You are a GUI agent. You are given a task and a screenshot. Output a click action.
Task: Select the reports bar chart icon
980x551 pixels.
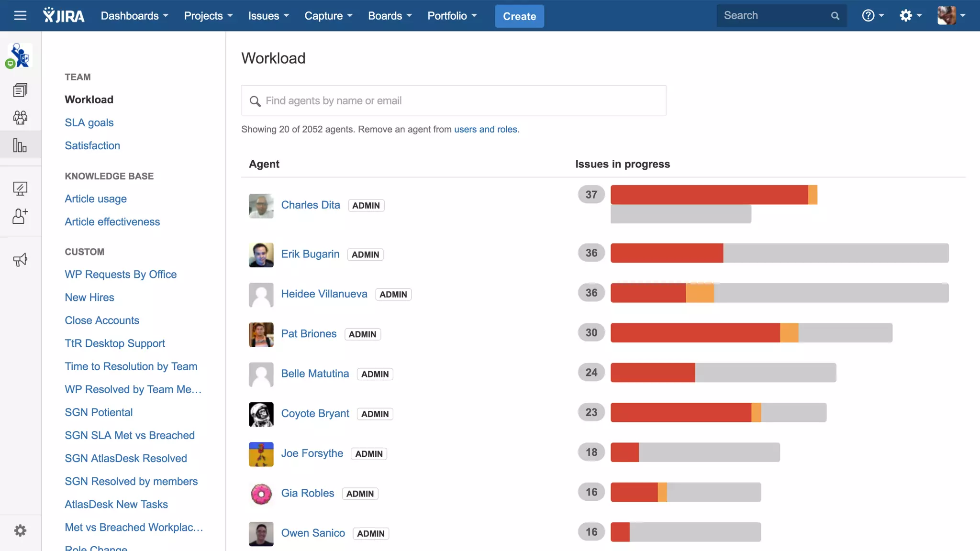tap(20, 145)
